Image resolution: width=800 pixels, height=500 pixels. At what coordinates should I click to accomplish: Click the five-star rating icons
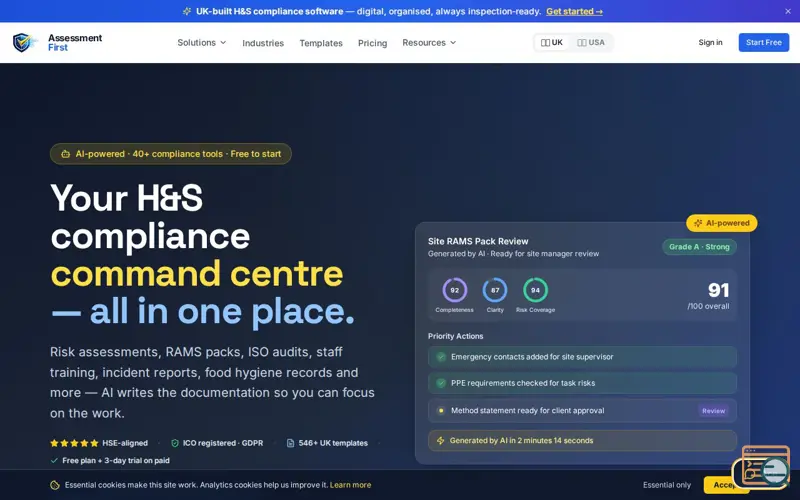pyautogui.click(x=74, y=443)
